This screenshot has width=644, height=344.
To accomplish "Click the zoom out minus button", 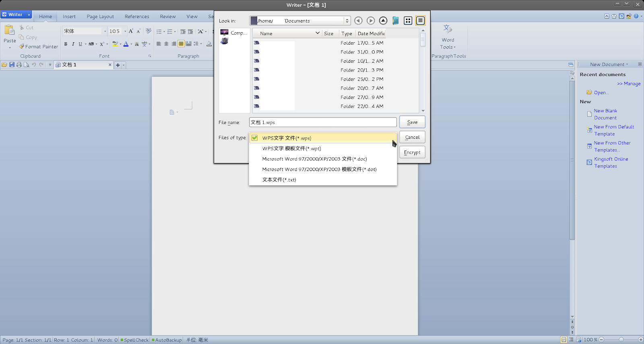I will pos(601,340).
